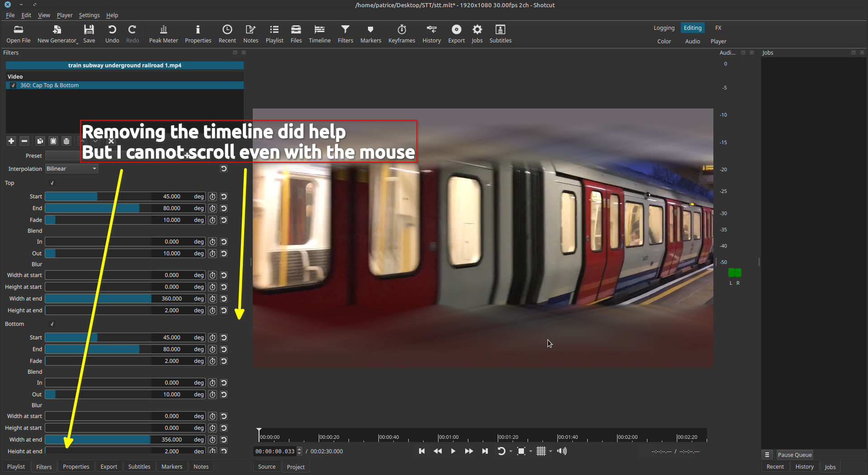Image resolution: width=868 pixels, height=475 pixels.
Task: Open the Settings menu
Action: [89, 15]
